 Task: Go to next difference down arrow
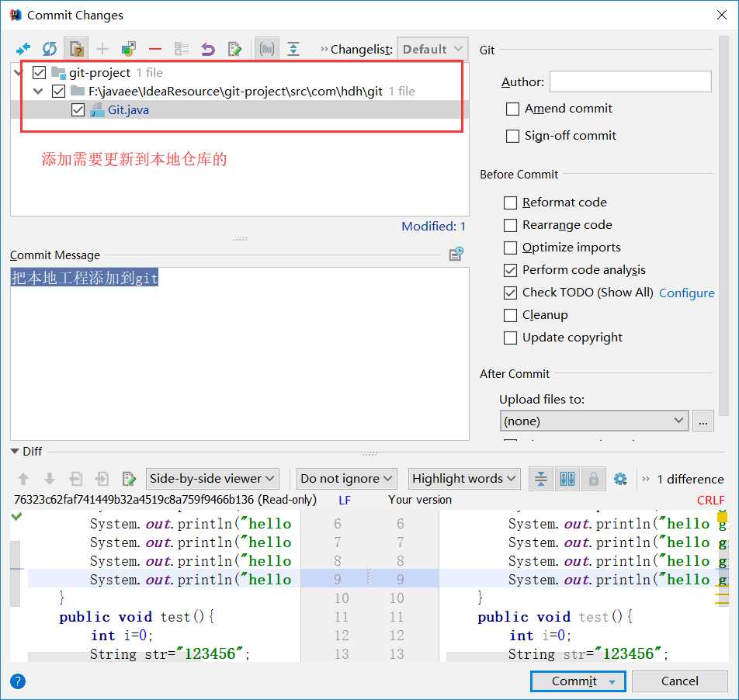click(x=50, y=479)
